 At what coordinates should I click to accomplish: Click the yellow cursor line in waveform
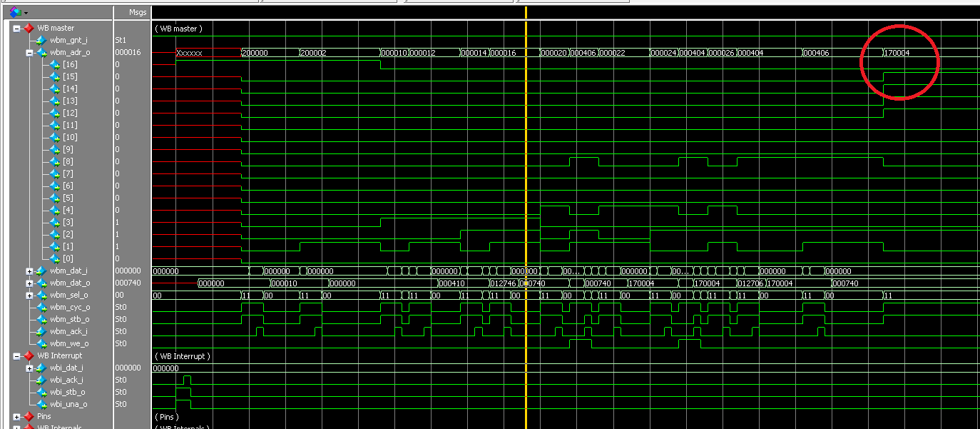[x=526, y=178]
